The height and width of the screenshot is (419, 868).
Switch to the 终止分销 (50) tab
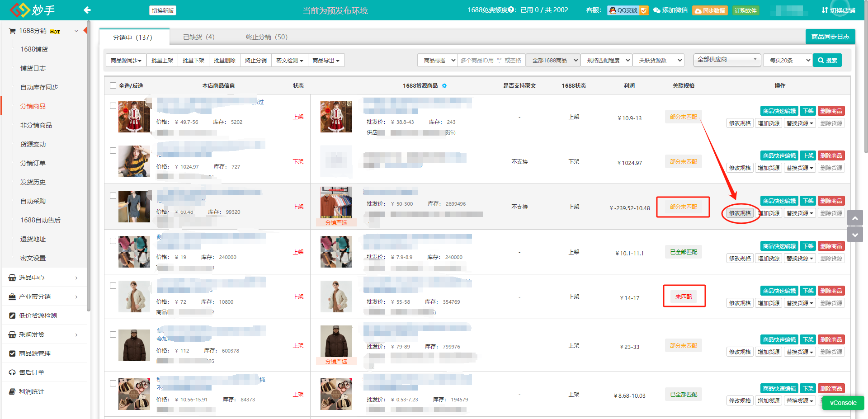[x=266, y=37]
